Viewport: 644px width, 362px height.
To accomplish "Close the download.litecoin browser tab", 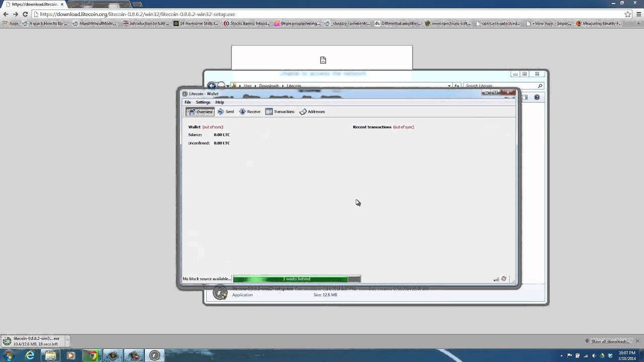I will coord(62,5).
